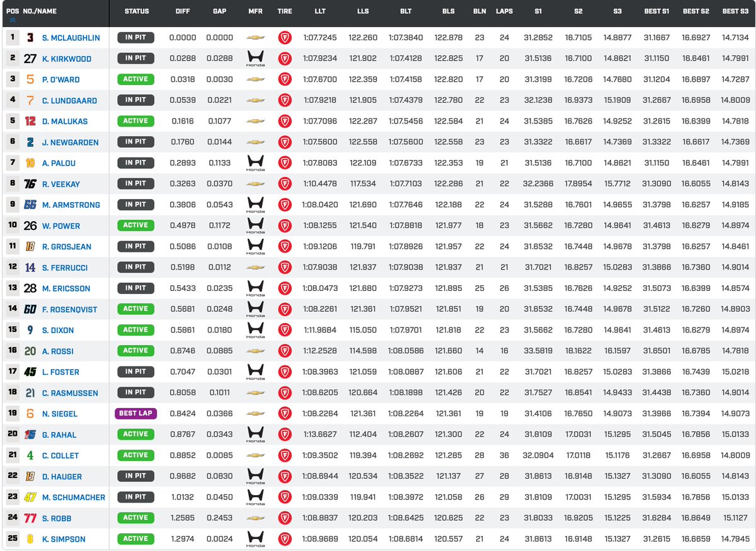Click the car number 45 icon for Foster
Screen dimensions: 756x551
(30, 372)
